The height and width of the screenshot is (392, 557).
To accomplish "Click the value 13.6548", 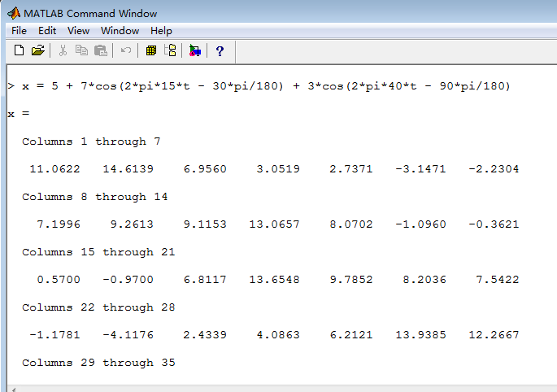I will click(275, 280).
